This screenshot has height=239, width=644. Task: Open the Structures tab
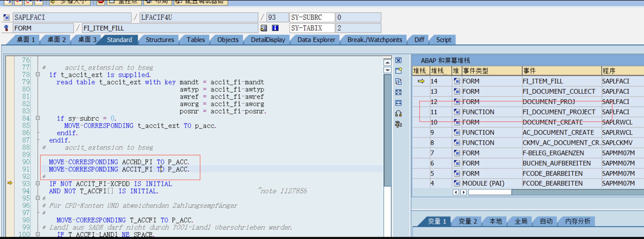tap(160, 40)
